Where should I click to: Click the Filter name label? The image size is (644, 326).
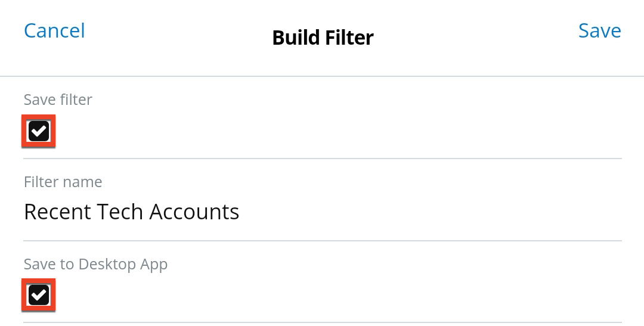coord(63,182)
